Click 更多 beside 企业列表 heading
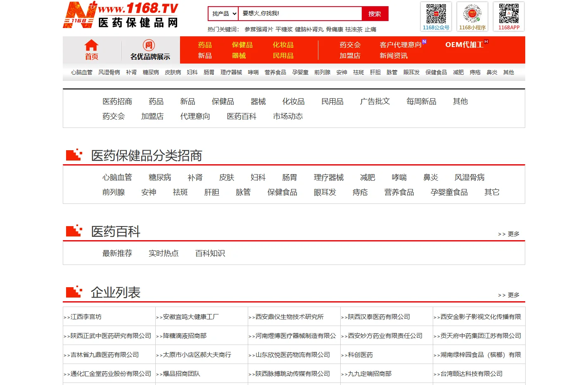Image resolution: width=588 pixels, height=385 pixels. (x=509, y=295)
